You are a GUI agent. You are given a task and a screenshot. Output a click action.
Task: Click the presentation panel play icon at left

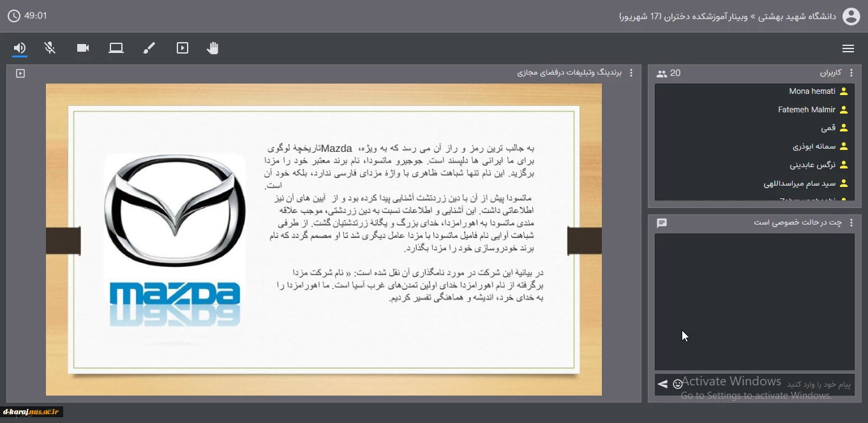pyautogui.click(x=20, y=73)
